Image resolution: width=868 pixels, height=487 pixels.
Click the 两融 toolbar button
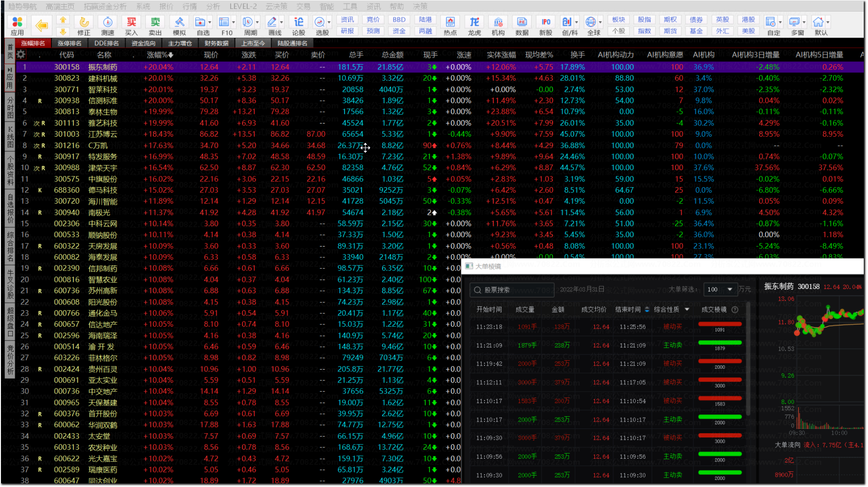pos(425,31)
